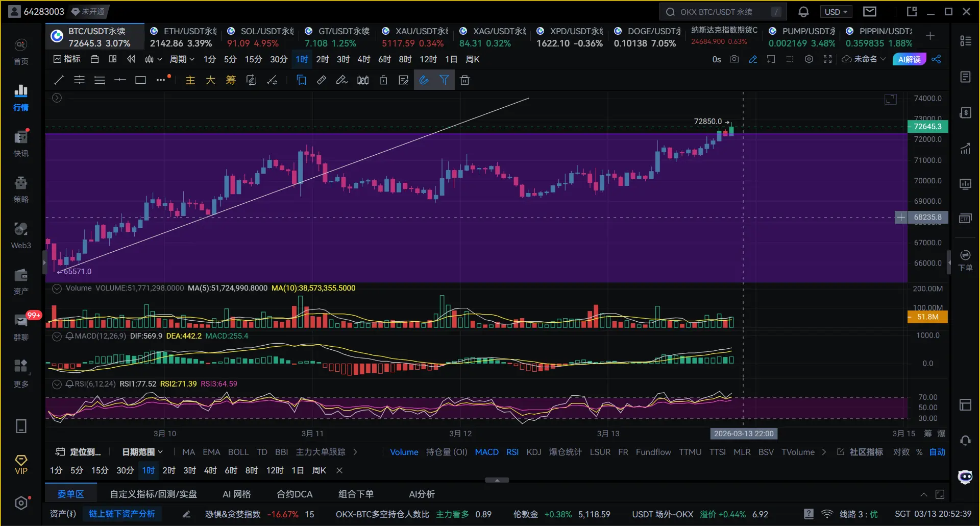Toggle Volume sub-indicator in bottom list

click(404, 452)
